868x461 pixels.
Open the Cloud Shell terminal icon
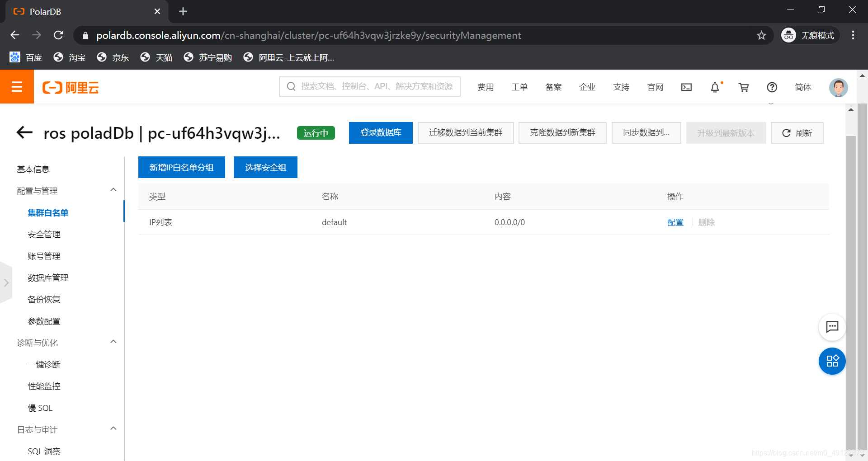[x=686, y=87]
